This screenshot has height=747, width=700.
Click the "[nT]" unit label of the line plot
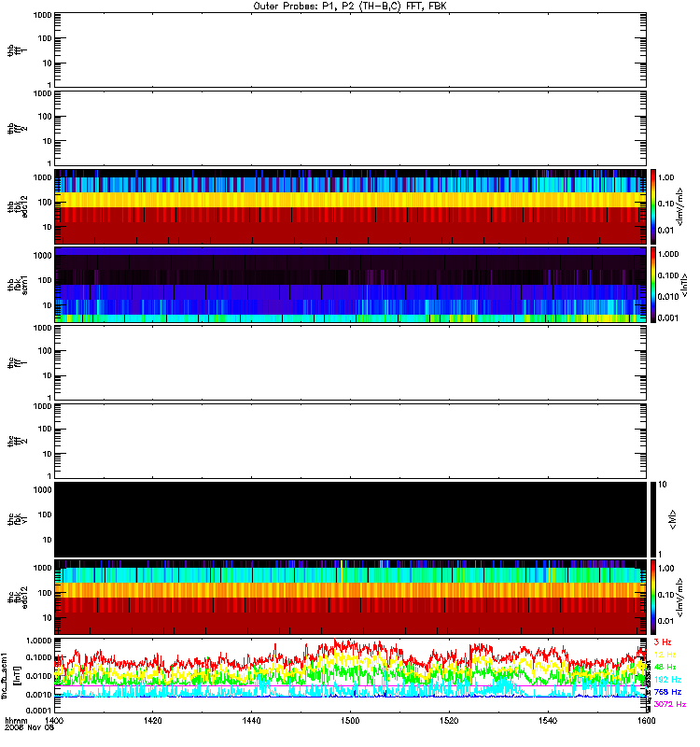pos(17,675)
